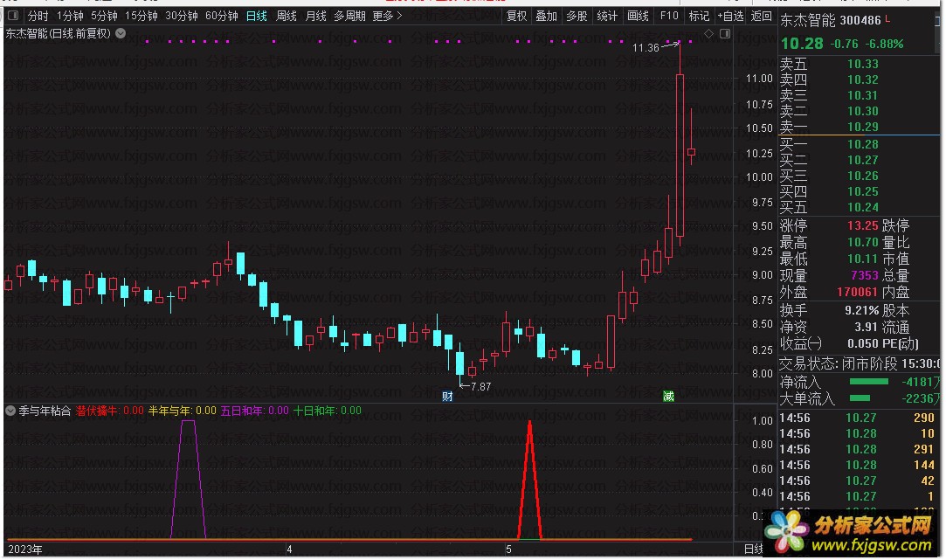Click the red spike in the indicator panel
946x560 pixels.
(529, 480)
